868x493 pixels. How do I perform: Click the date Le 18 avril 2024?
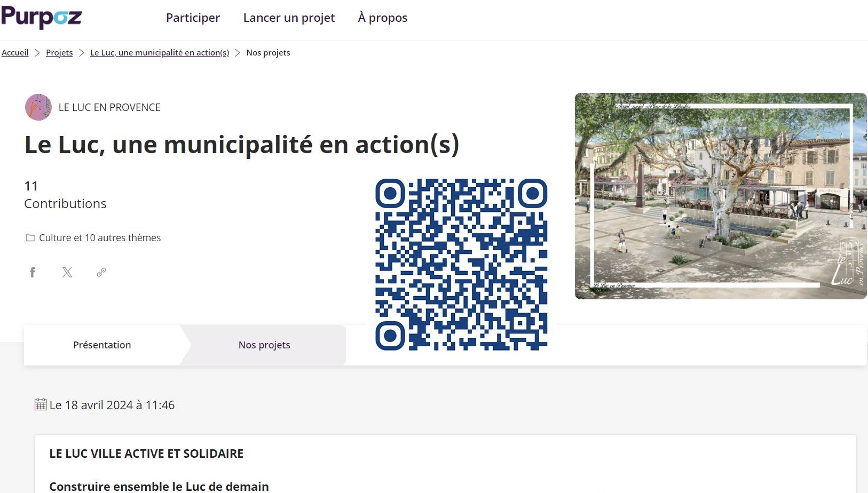(112, 405)
